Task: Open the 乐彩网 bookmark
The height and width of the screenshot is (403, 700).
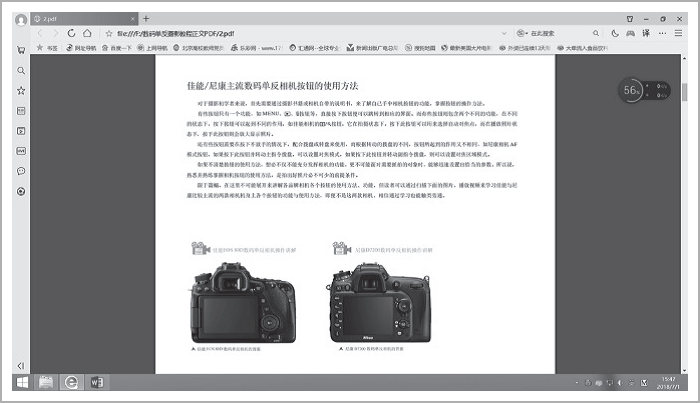Action: (x=256, y=48)
